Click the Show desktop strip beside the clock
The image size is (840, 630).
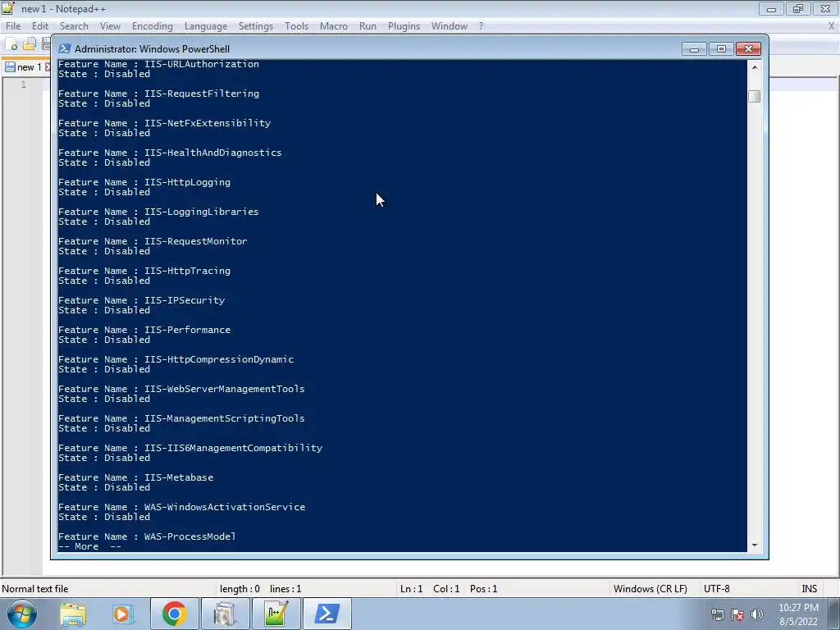pyautogui.click(x=835, y=614)
